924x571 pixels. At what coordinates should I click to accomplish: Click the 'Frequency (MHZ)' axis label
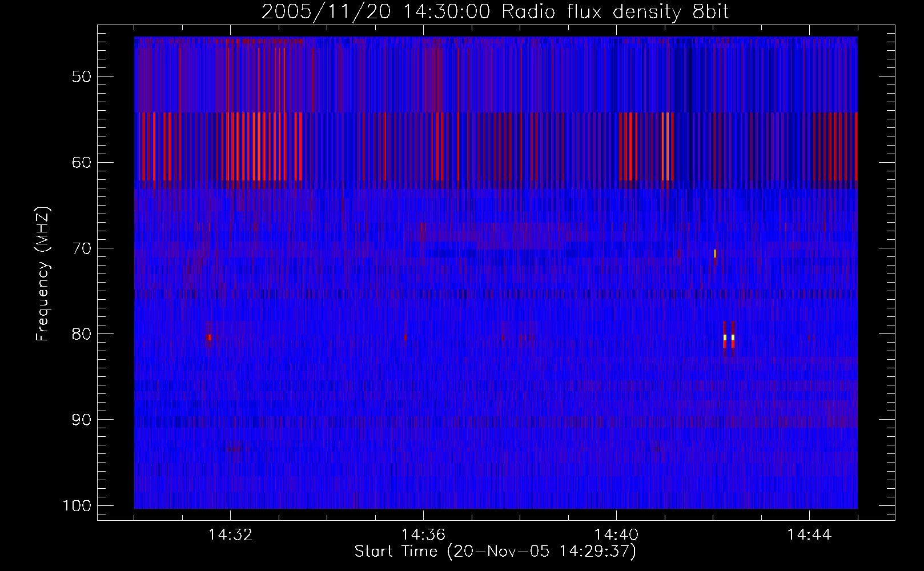[x=43, y=274]
